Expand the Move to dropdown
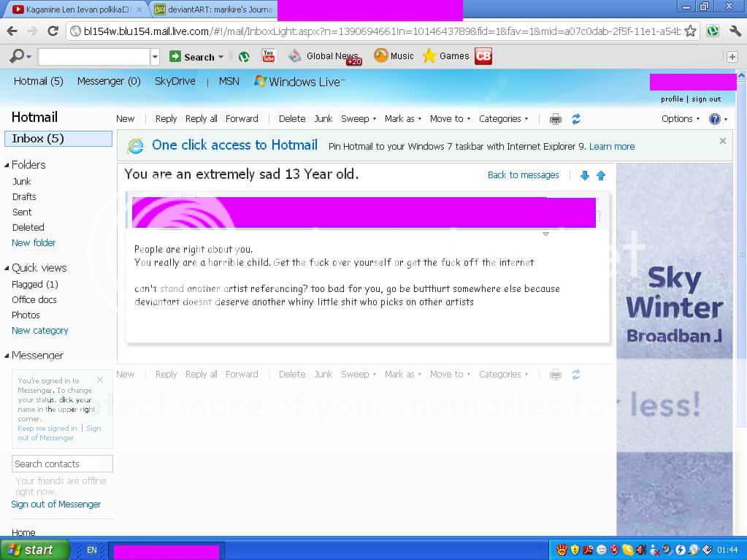 pyautogui.click(x=450, y=119)
